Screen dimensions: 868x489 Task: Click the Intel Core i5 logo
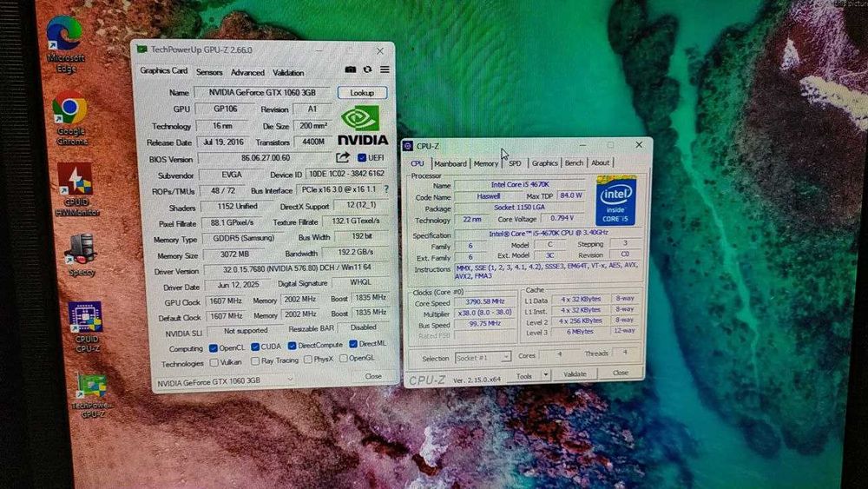coord(616,201)
